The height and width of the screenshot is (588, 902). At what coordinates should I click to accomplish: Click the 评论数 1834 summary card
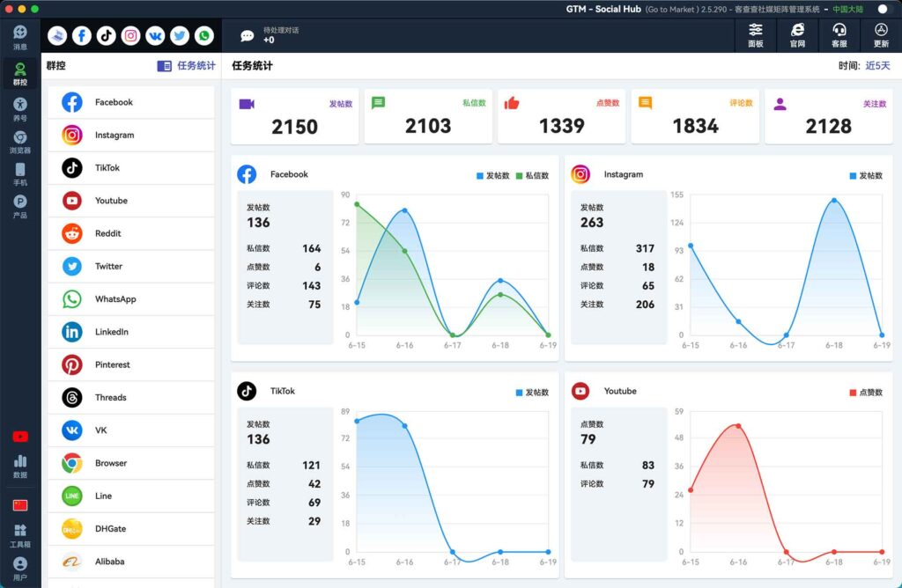695,115
